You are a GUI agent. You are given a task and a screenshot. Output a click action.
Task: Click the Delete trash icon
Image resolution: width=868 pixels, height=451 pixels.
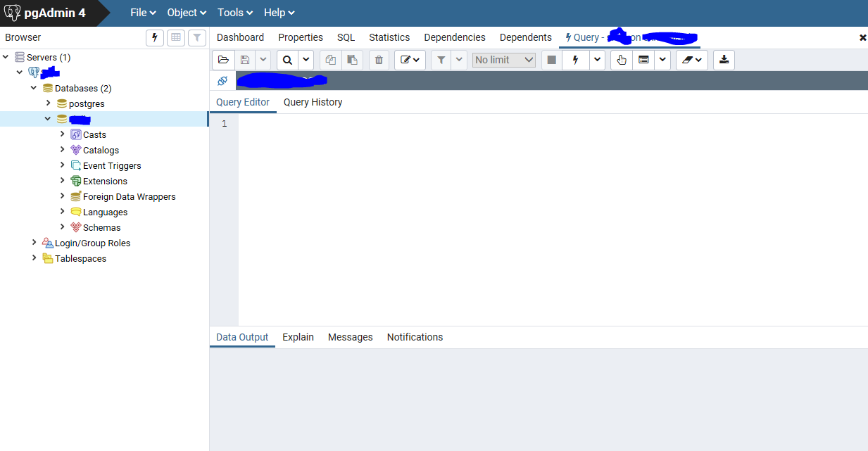coord(379,60)
